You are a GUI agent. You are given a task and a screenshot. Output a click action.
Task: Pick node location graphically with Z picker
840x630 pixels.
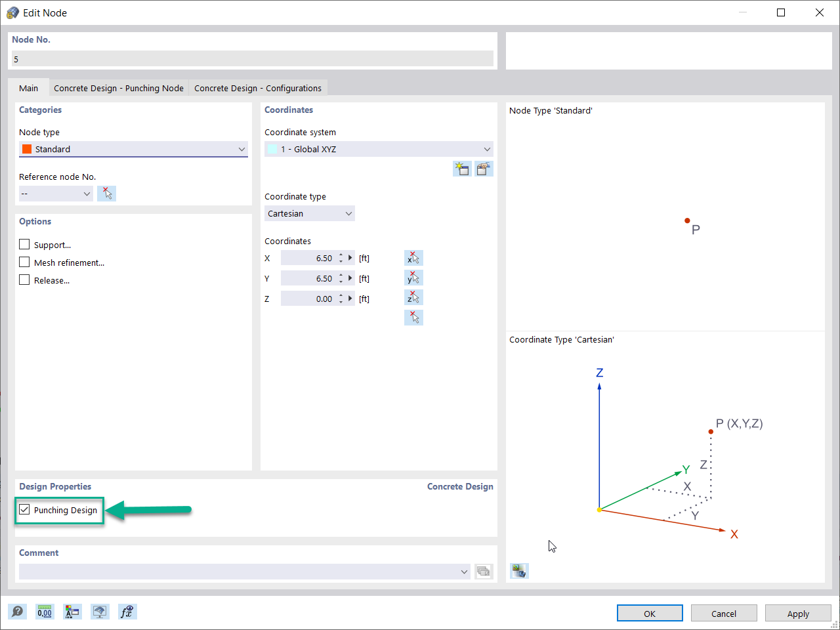point(413,297)
